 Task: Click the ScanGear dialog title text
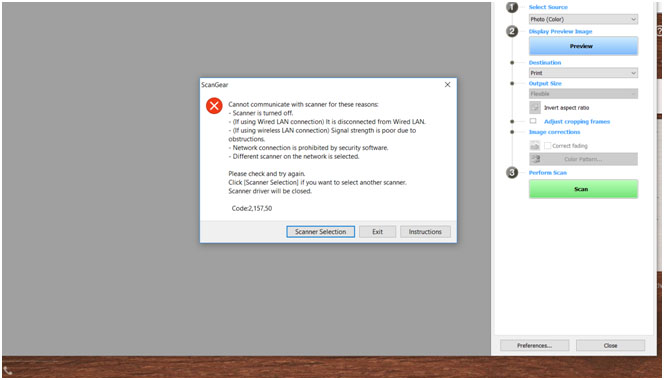click(x=215, y=85)
